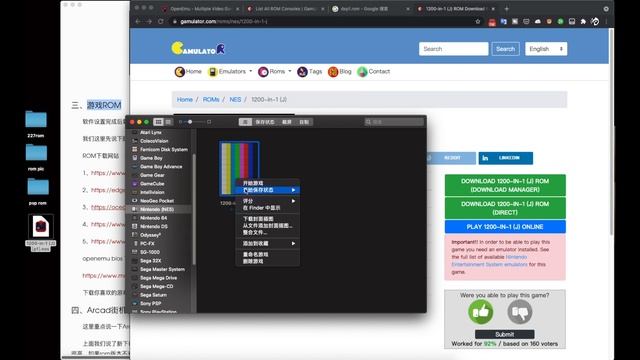Open the Tags page link
Image resolution: width=640 pixels, height=360 pixels.
pyautogui.click(x=310, y=71)
